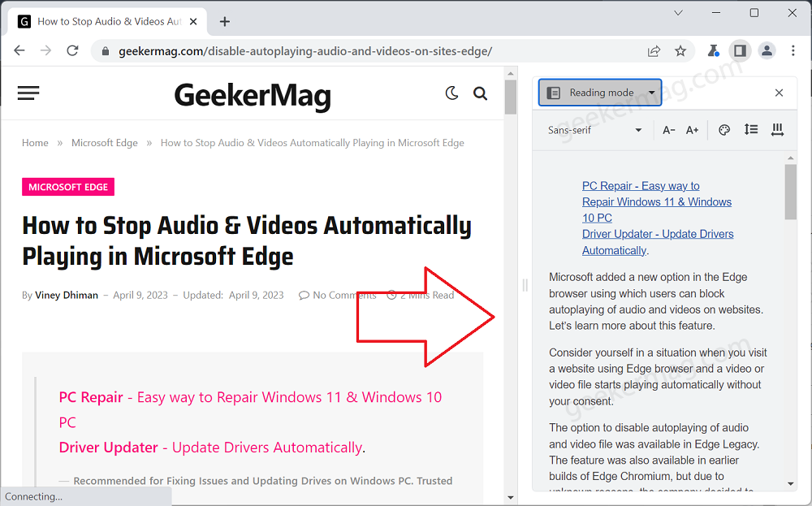Click the pink MICROSOFT EDGE category tag

[x=68, y=187]
